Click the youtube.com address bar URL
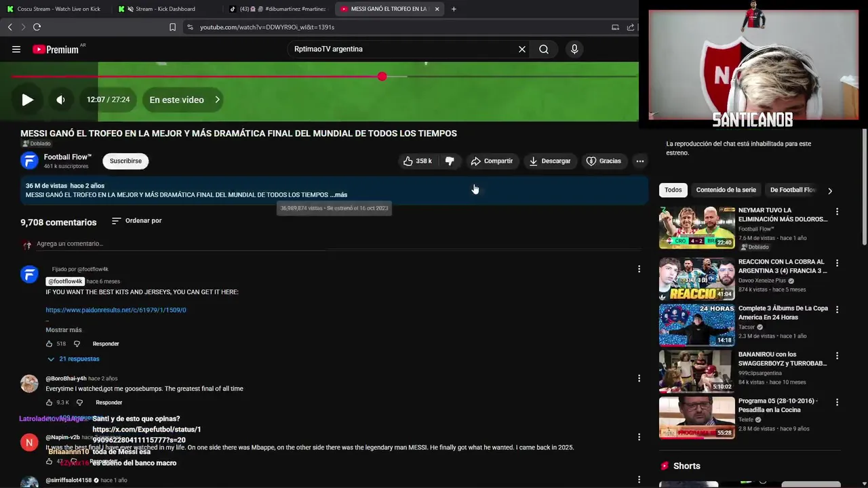The width and height of the screenshot is (868, 488). click(267, 27)
